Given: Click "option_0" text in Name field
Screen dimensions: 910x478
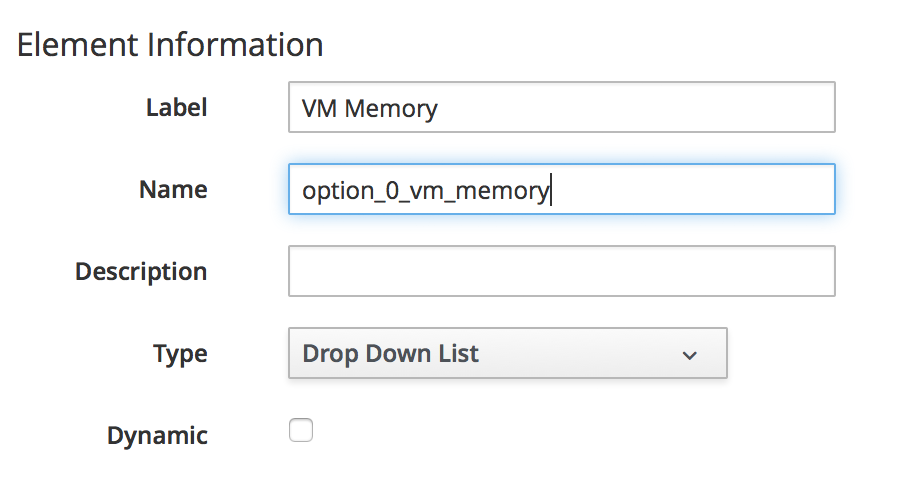Looking at the screenshot, I should click(338, 190).
